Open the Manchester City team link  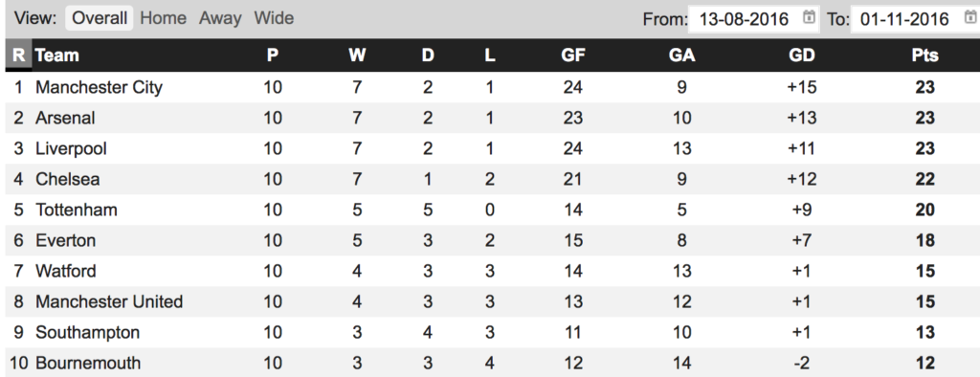pos(99,87)
